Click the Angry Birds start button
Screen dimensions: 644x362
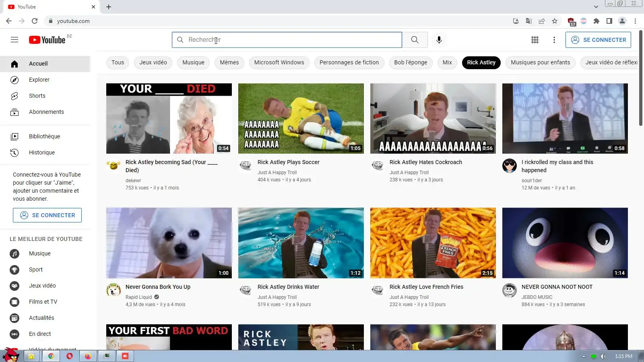click(x=11, y=355)
